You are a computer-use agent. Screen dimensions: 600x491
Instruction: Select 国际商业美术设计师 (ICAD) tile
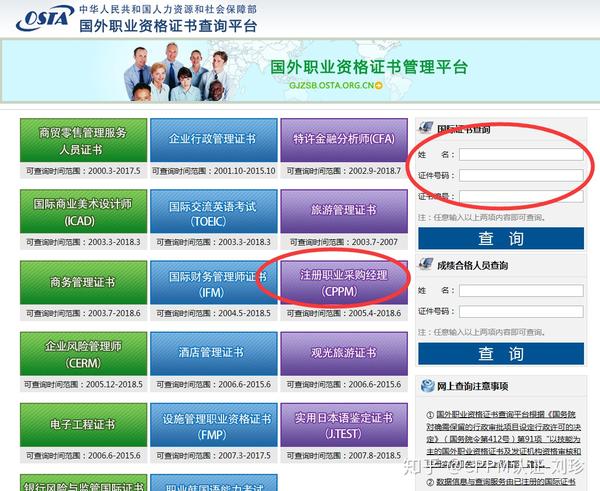tap(83, 211)
